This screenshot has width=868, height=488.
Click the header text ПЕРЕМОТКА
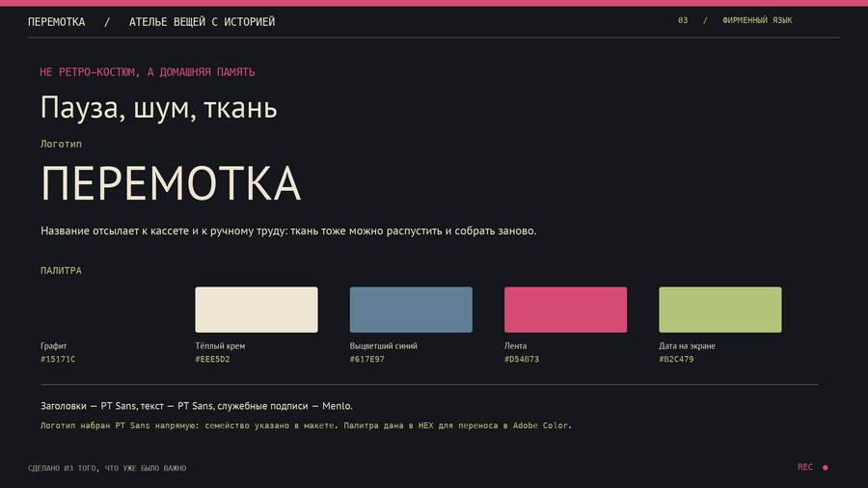[x=57, y=22]
